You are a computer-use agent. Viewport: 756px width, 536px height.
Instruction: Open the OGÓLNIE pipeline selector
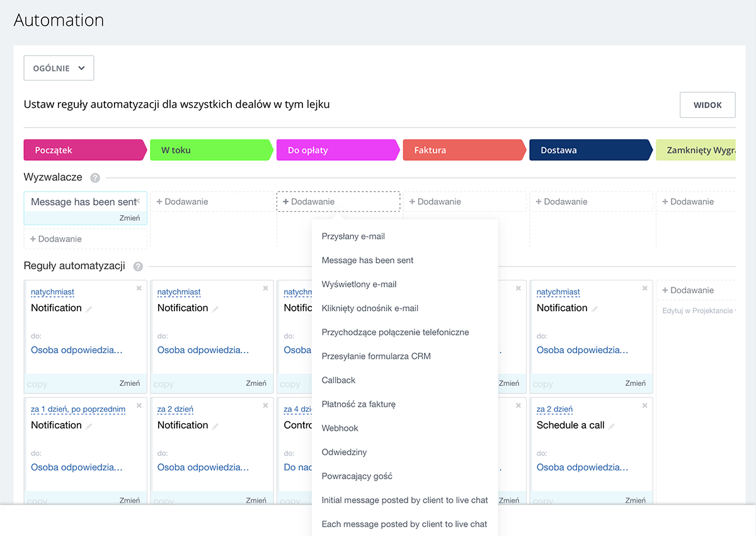[59, 67]
